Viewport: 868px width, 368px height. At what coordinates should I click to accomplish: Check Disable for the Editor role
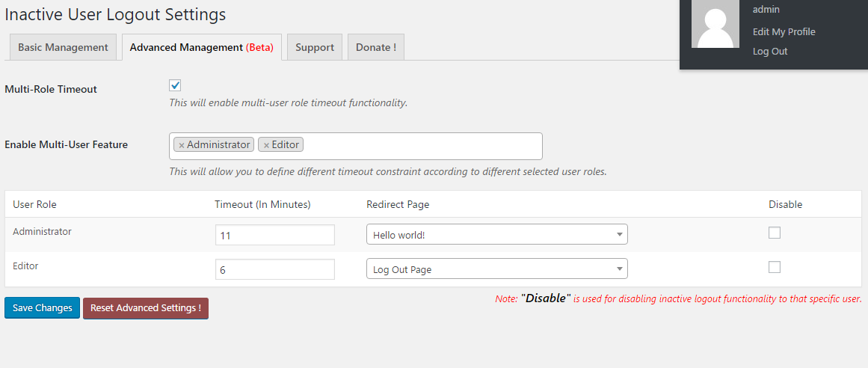click(x=775, y=267)
